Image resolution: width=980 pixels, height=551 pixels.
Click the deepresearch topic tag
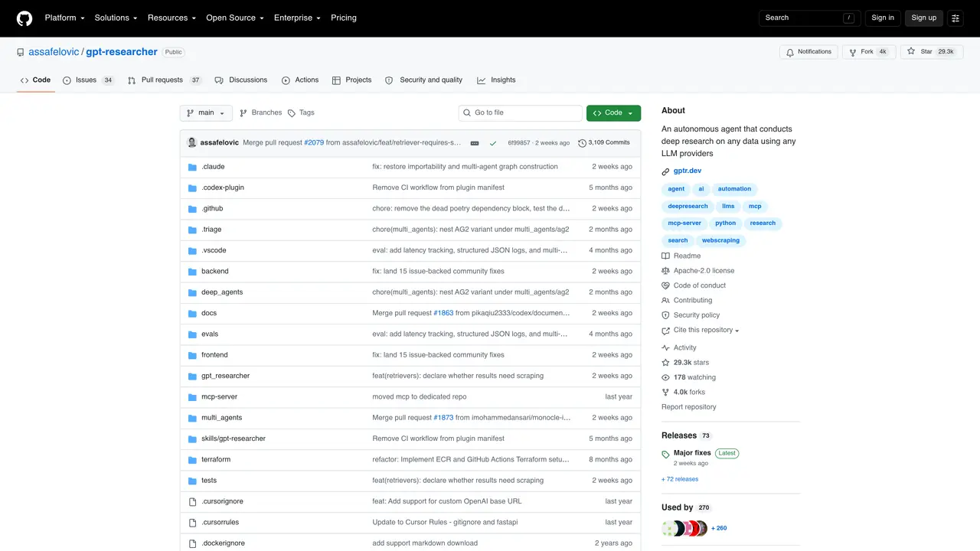pos(688,206)
